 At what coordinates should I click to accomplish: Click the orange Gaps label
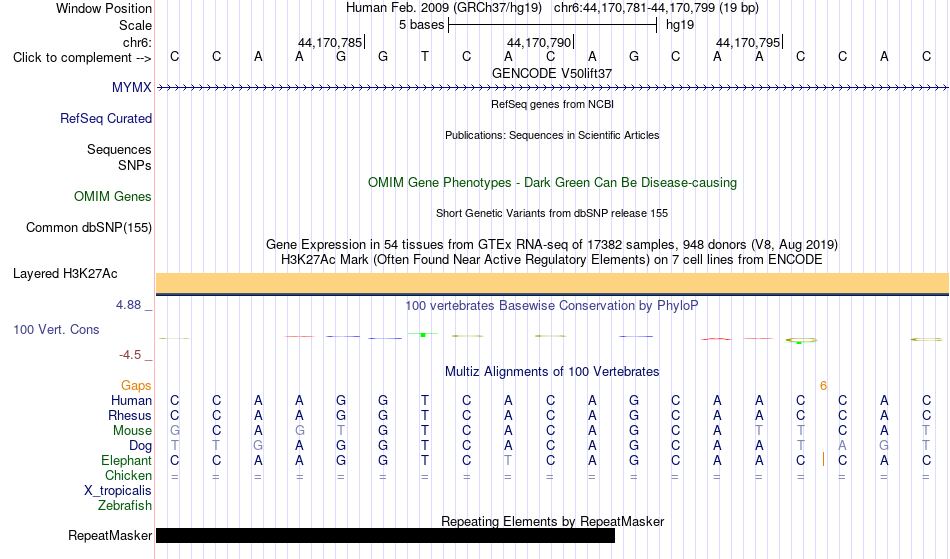136,385
